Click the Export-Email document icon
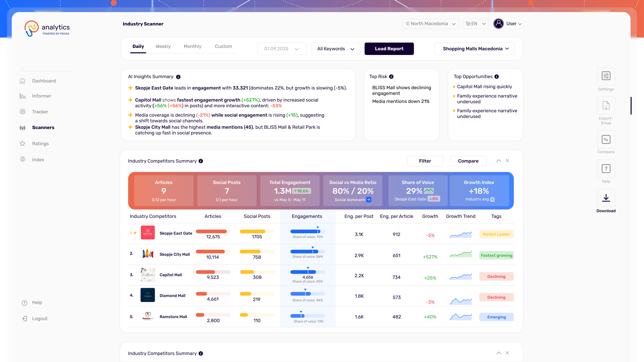 [x=606, y=105]
